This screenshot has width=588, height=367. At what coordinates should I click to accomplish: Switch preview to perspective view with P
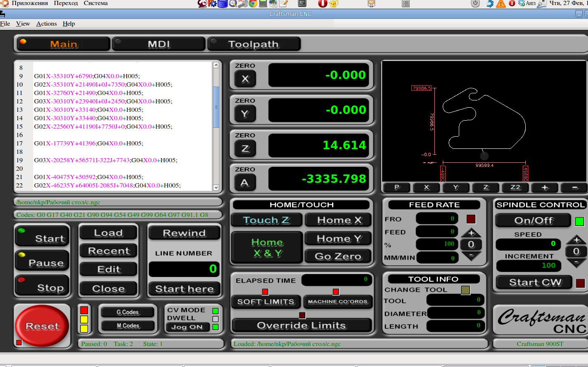[396, 187]
